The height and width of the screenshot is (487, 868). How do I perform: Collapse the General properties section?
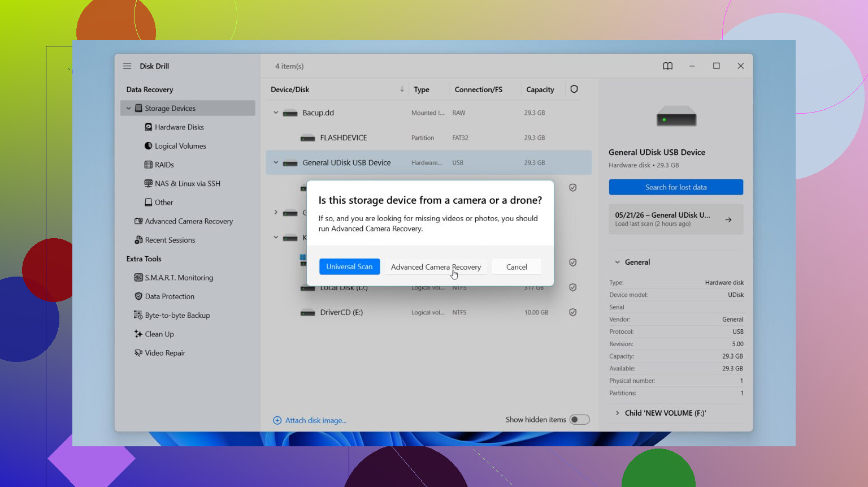(618, 262)
